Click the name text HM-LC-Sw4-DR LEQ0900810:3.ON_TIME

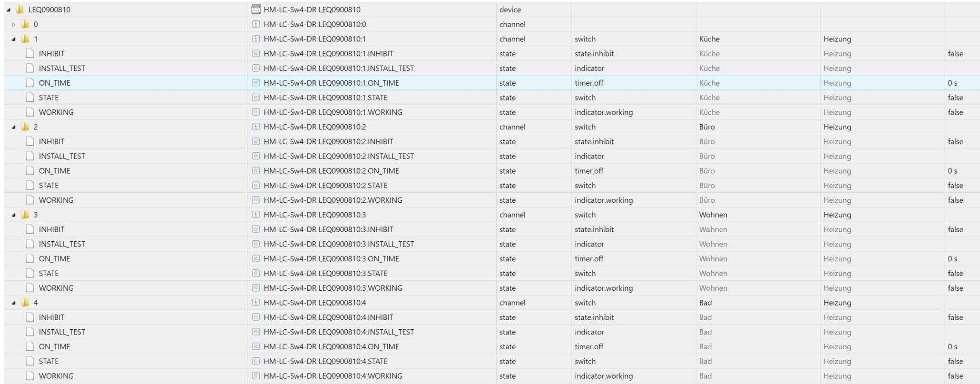[x=332, y=259]
